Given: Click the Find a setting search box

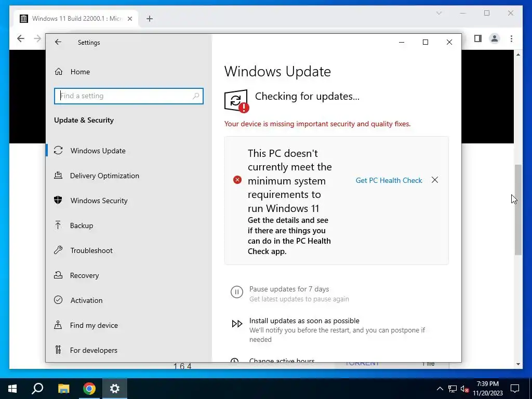Looking at the screenshot, I should [129, 96].
